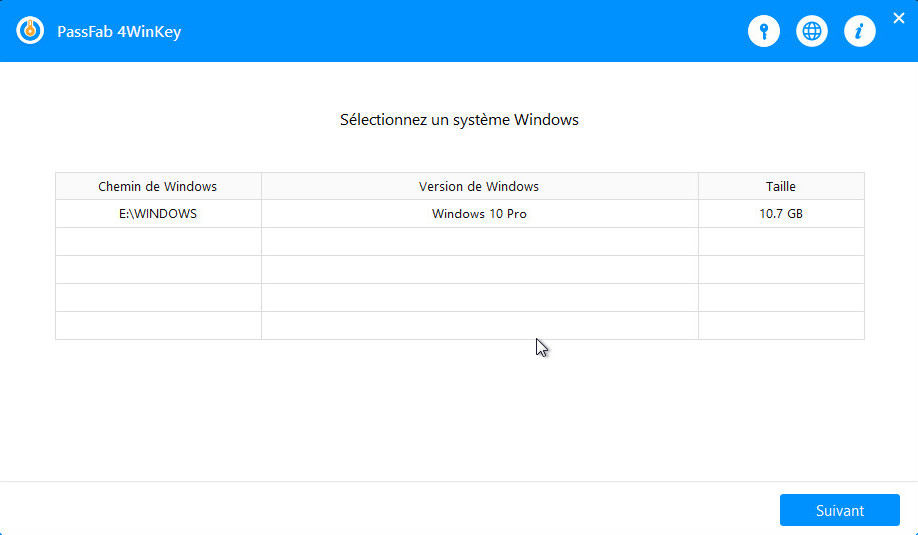Click the PassFab 4WinKey logo icon
Viewport: 918px width, 535px height.
pos(30,30)
